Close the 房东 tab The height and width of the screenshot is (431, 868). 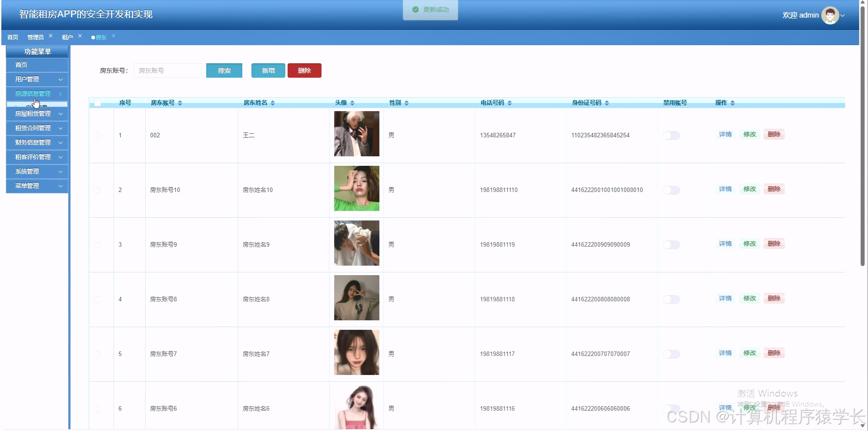coord(113,36)
